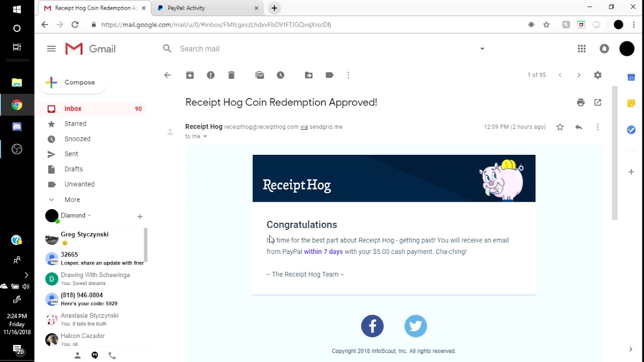Open chat with Greg Styczynski
The image size is (644, 362).
(x=94, y=238)
